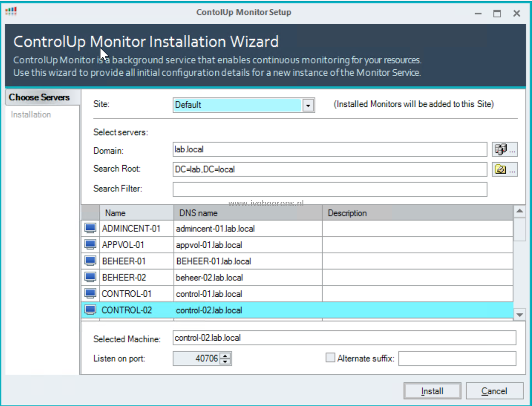532x406 pixels.
Task: Focus the Listen on port field
Action: click(196, 359)
